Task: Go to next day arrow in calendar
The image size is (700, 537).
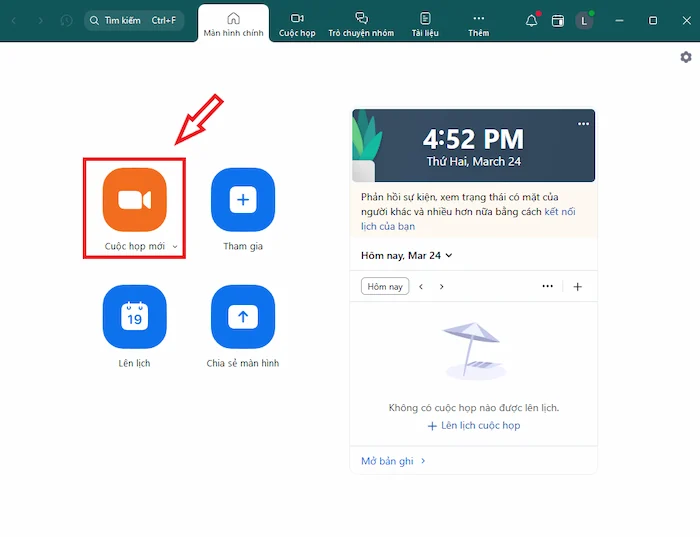Action: pyautogui.click(x=442, y=286)
